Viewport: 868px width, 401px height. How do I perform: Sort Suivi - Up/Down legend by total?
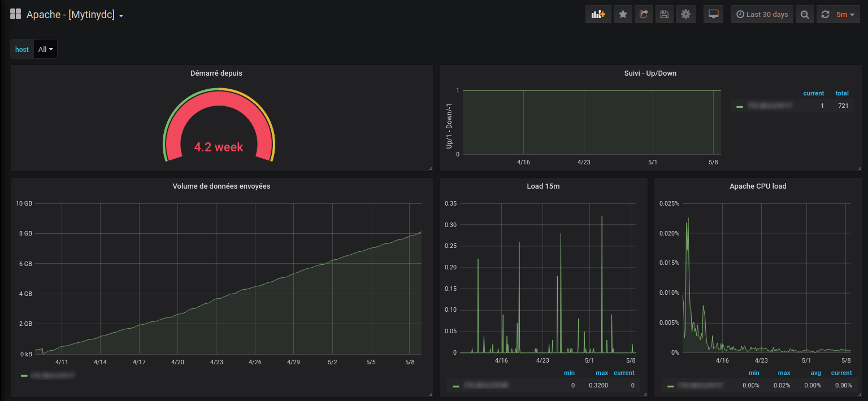click(x=842, y=93)
